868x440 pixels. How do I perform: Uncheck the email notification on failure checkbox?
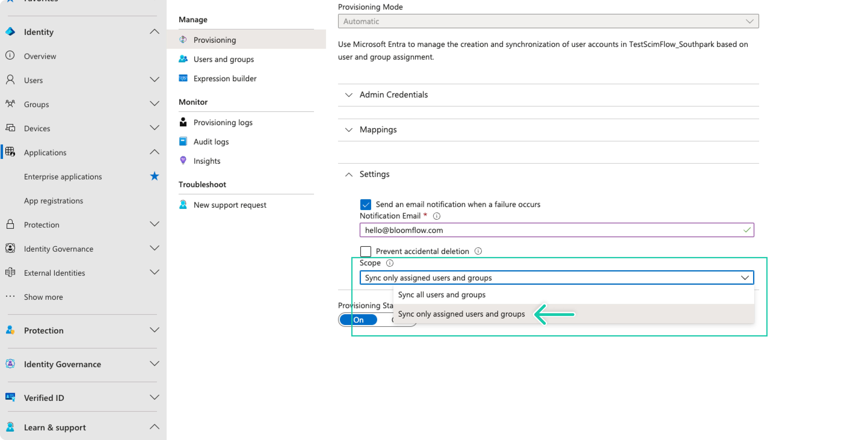[x=365, y=204]
